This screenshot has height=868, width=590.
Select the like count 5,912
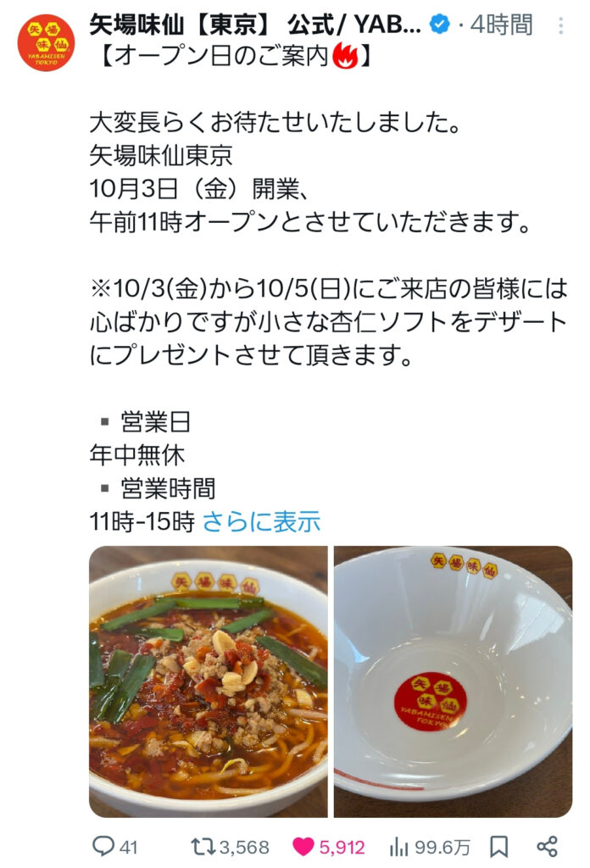(342, 847)
